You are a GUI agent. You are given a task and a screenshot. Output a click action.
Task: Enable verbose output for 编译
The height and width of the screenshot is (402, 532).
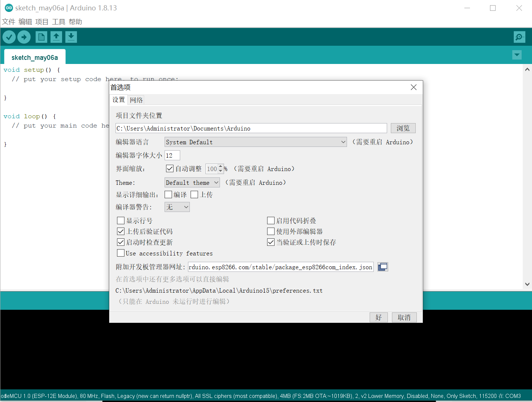(168, 194)
